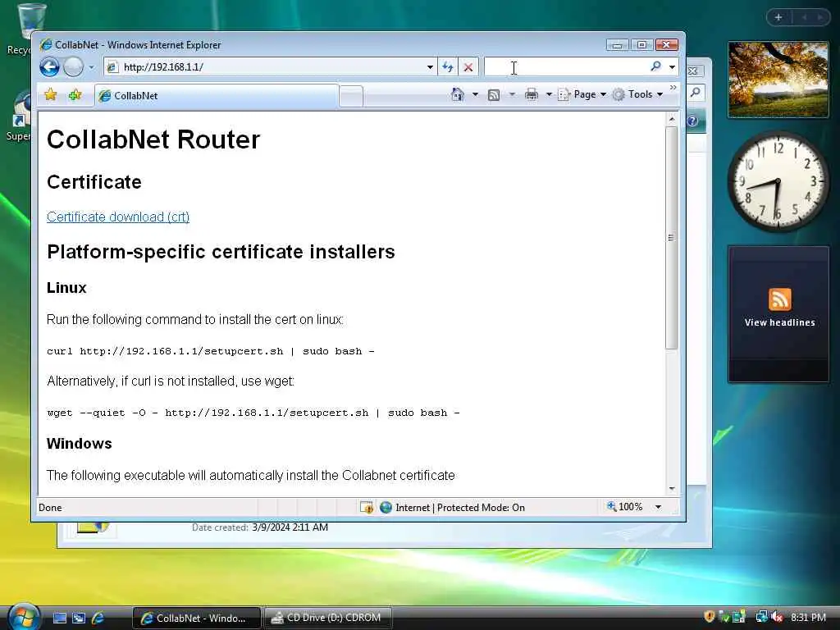Open the Favorites Center star icon
This screenshot has height=630, width=840.
[x=51, y=95]
